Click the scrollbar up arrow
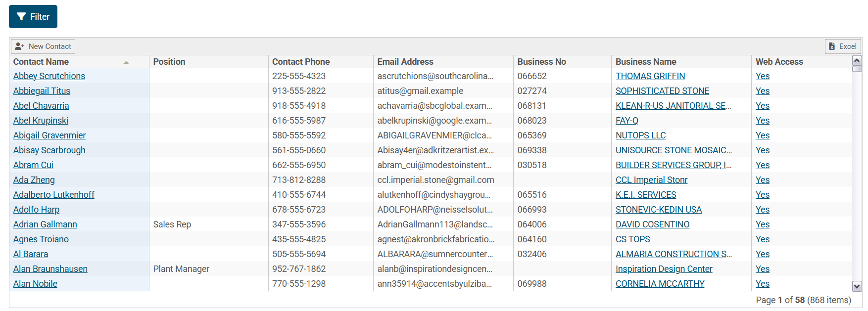This screenshot has height=311, width=868. pyautogui.click(x=857, y=61)
